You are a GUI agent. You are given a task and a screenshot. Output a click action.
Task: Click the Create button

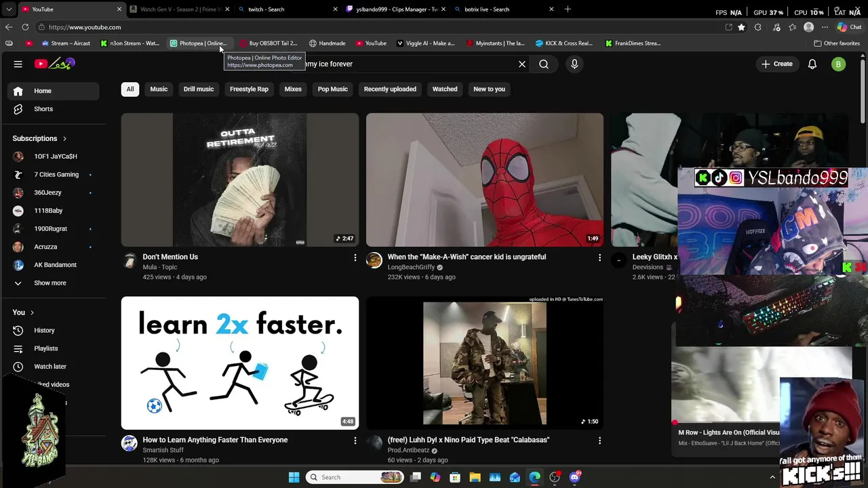[777, 64]
